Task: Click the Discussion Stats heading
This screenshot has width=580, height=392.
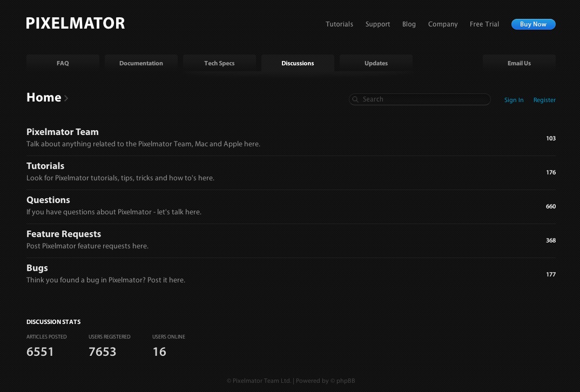Action: tap(53, 322)
